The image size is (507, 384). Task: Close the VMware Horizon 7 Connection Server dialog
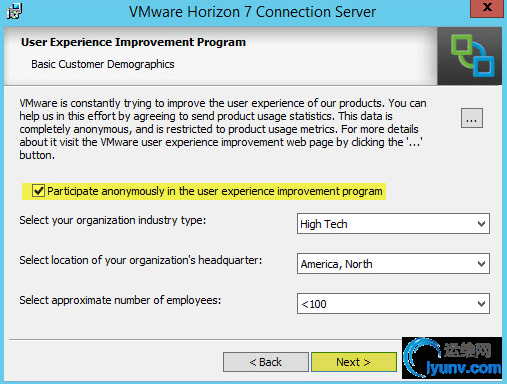[487, 8]
